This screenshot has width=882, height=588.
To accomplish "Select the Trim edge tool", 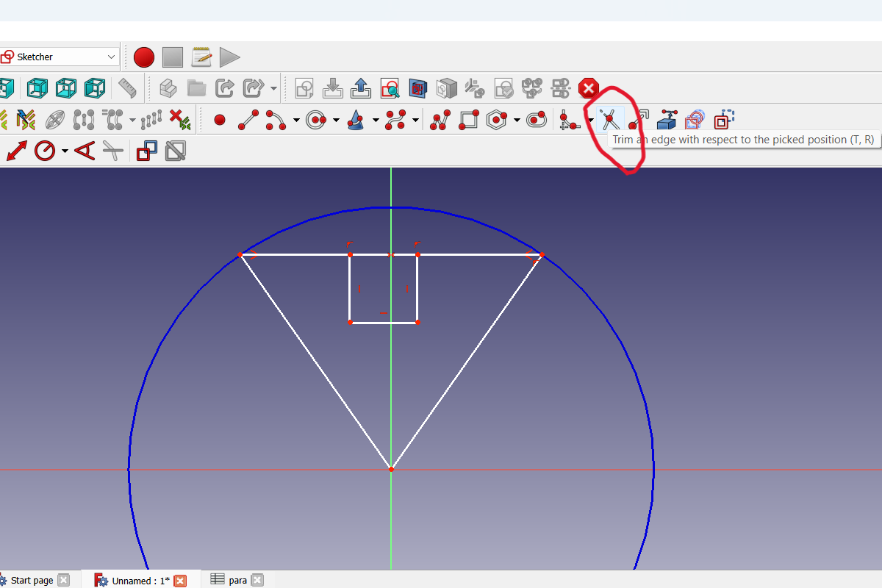I will click(610, 119).
